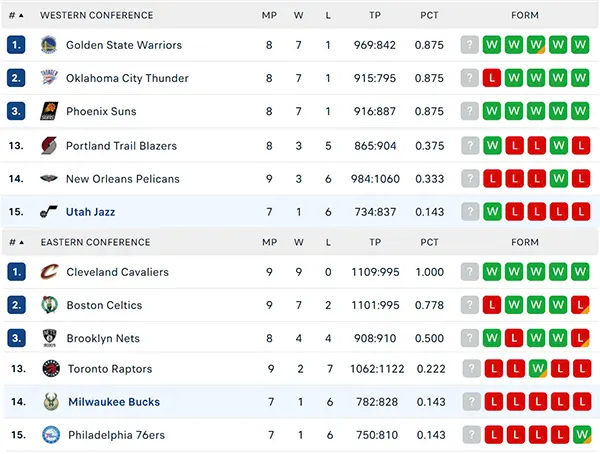Screen dimensions: 600x454
Task: Click the Oklahoma City Thunder logo
Action: (49, 78)
